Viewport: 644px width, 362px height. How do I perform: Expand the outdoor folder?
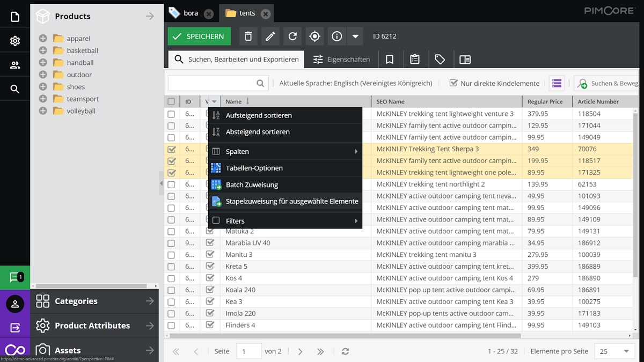coord(43,75)
